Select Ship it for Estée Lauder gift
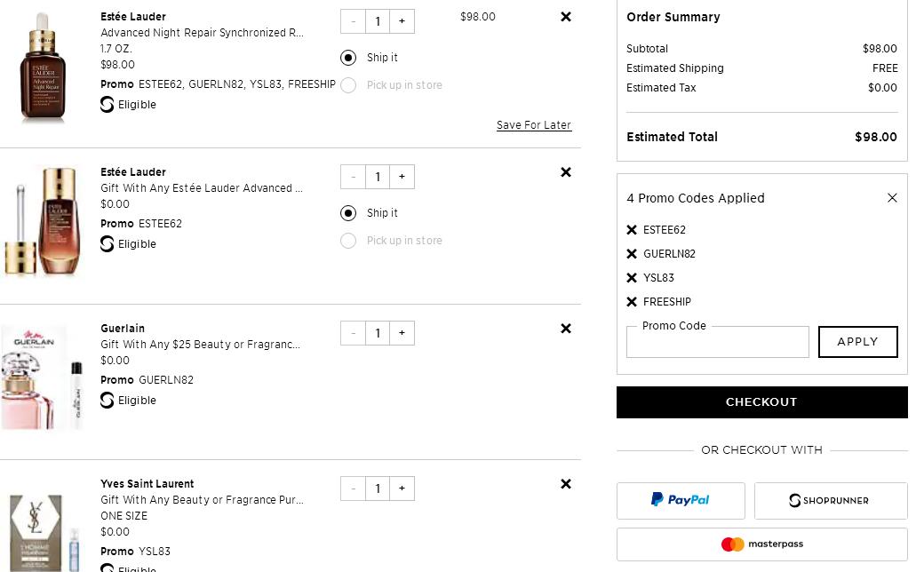 pos(348,212)
